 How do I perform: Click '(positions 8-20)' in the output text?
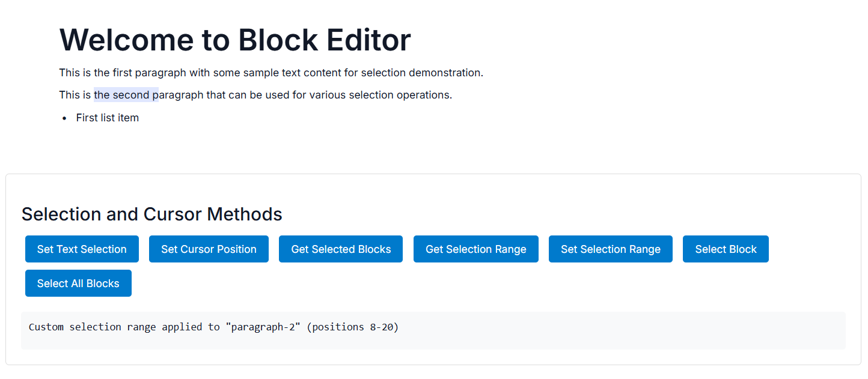tap(352, 327)
